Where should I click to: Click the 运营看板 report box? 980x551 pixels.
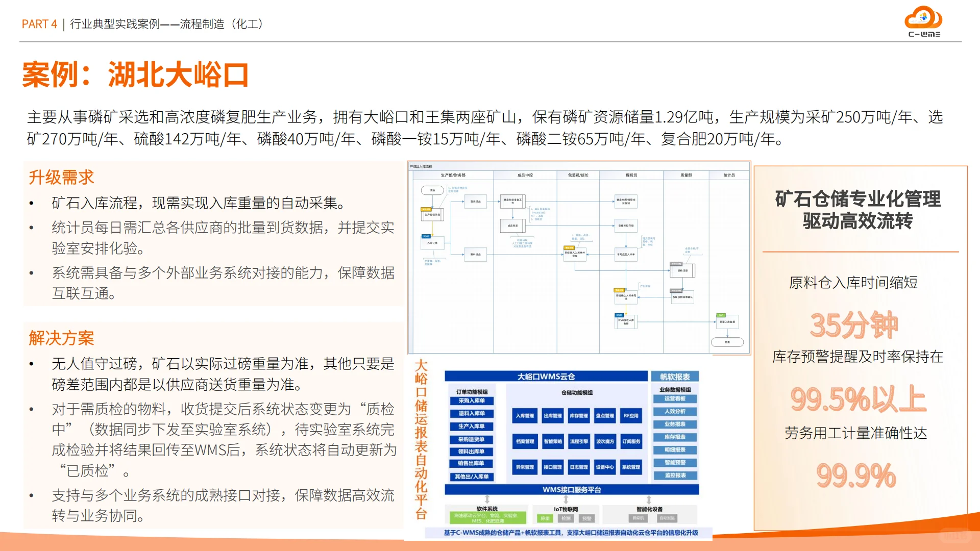[675, 398]
